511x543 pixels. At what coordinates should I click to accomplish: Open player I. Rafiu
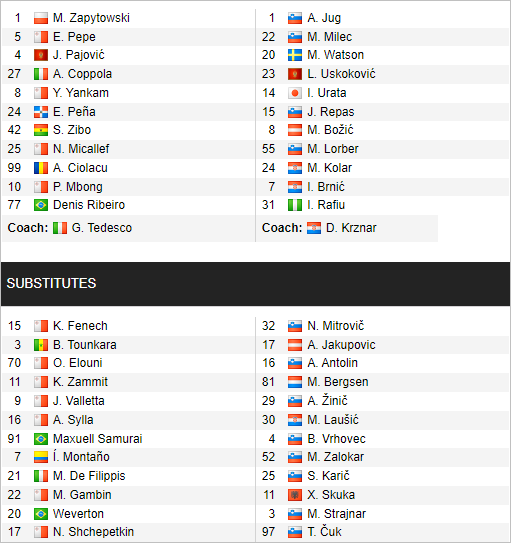pos(326,205)
